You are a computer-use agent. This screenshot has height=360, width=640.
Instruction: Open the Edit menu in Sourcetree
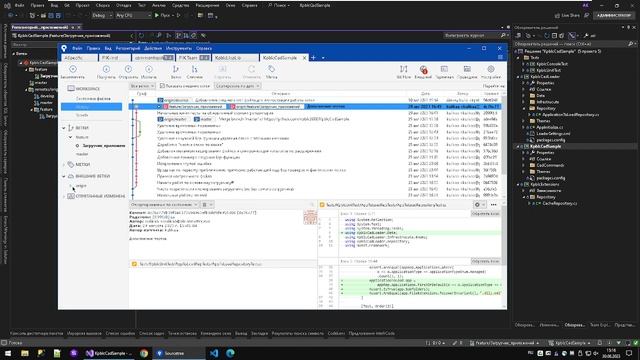[x=93, y=48]
